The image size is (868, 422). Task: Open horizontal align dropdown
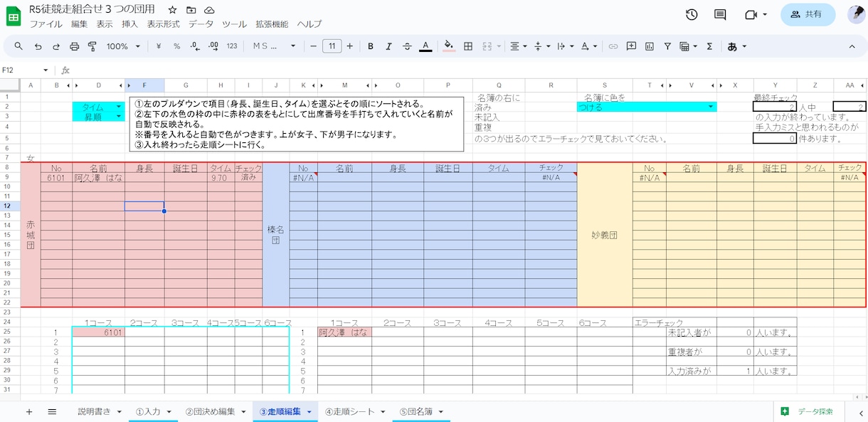pyautogui.click(x=518, y=46)
